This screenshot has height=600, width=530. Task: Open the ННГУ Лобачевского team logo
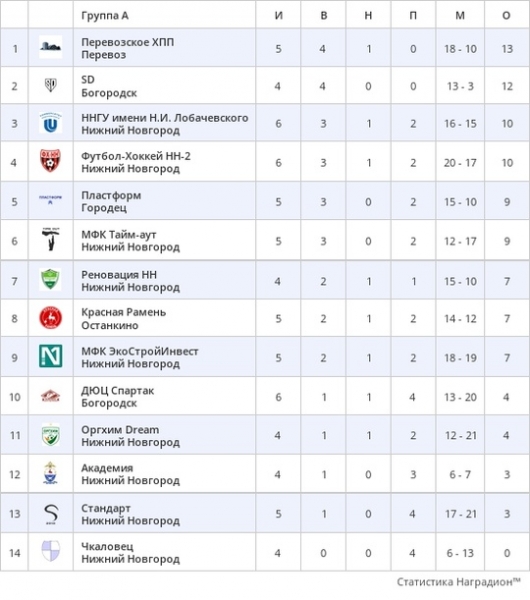(51, 123)
